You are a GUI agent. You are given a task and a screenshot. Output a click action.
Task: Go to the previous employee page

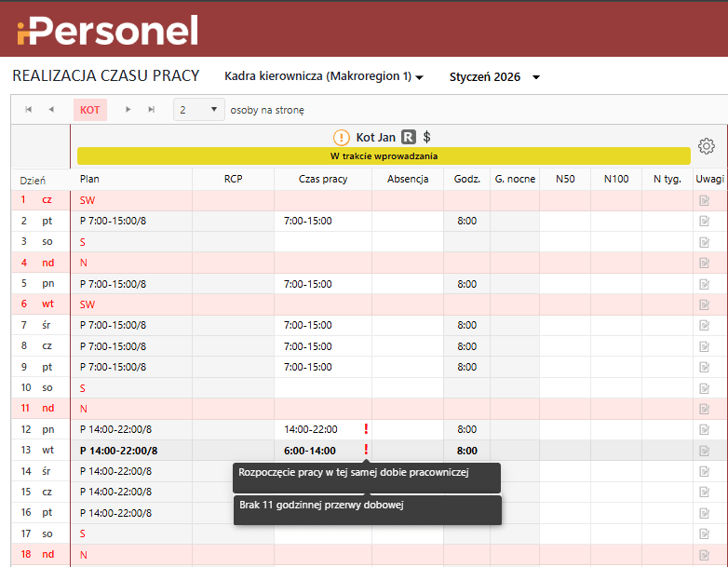click(51, 110)
